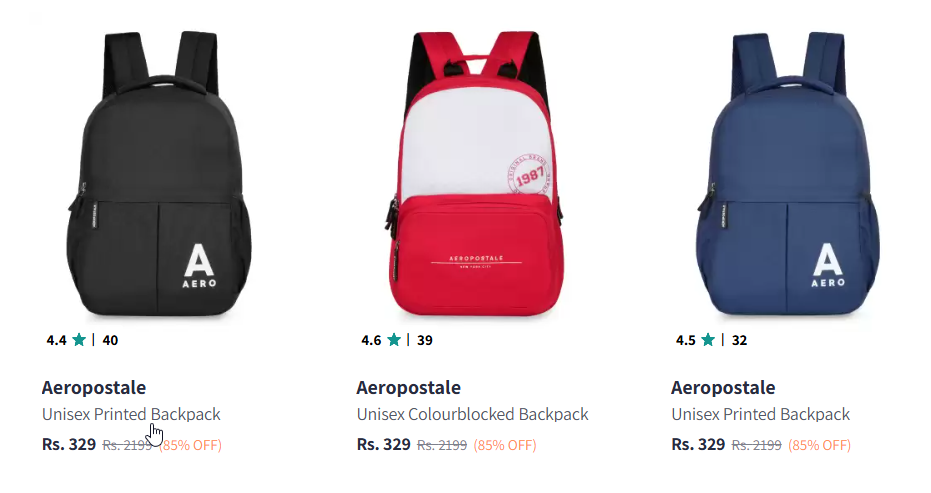Click 85% OFF label under blue backpack
931x493 pixels.
pos(819,445)
